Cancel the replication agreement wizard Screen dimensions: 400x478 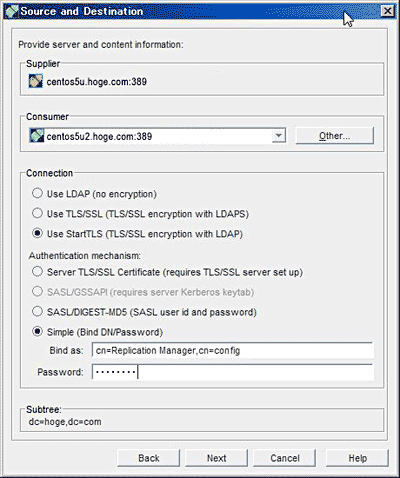tap(285, 458)
